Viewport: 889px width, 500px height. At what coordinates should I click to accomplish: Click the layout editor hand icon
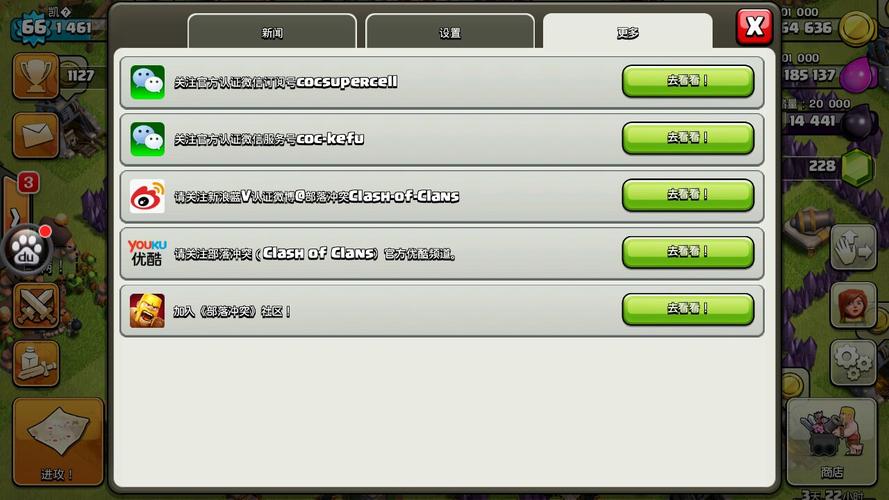coord(853,248)
